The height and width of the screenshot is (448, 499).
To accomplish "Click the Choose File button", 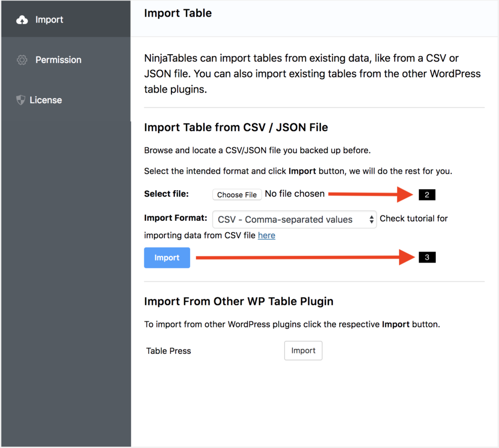I will pos(237,195).
